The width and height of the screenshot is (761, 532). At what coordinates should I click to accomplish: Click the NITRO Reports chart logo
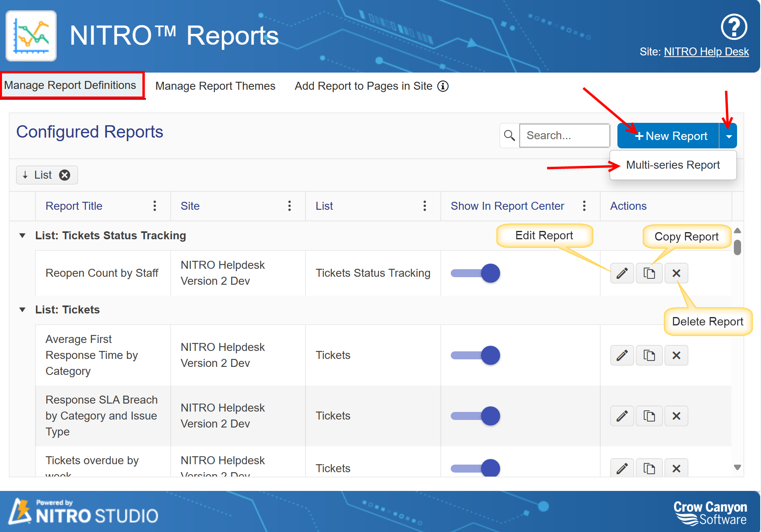[x=31, y=36]
